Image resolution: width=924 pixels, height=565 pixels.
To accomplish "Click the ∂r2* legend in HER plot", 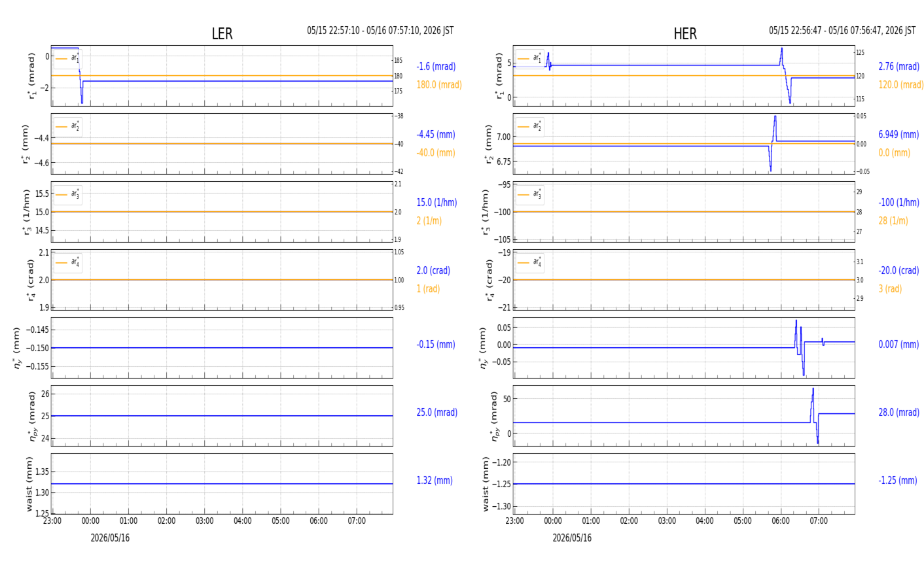I will 529,126.
